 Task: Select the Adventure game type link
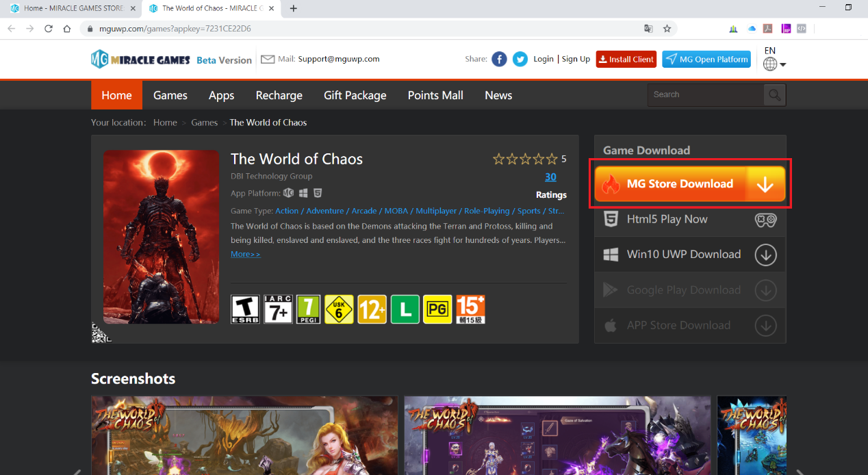325,211
